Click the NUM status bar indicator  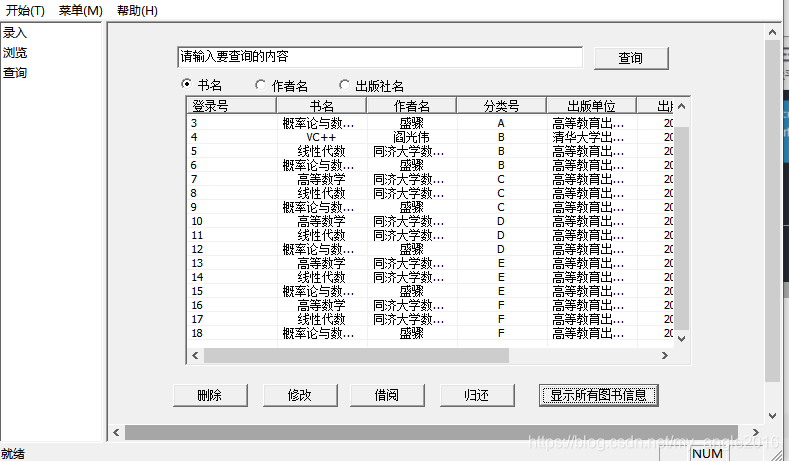pos(707,453)
